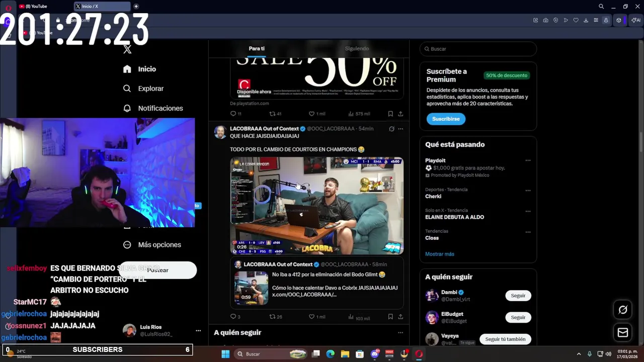This screenshot has height=362, width=644.
Task: Open more options for Closs trend
Action: 528,232
